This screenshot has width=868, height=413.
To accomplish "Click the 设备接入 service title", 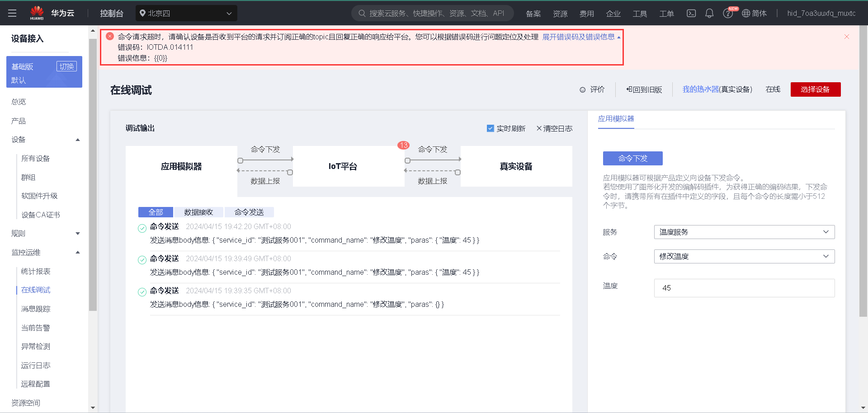I will pyautogui.click(x=27, y=38).
